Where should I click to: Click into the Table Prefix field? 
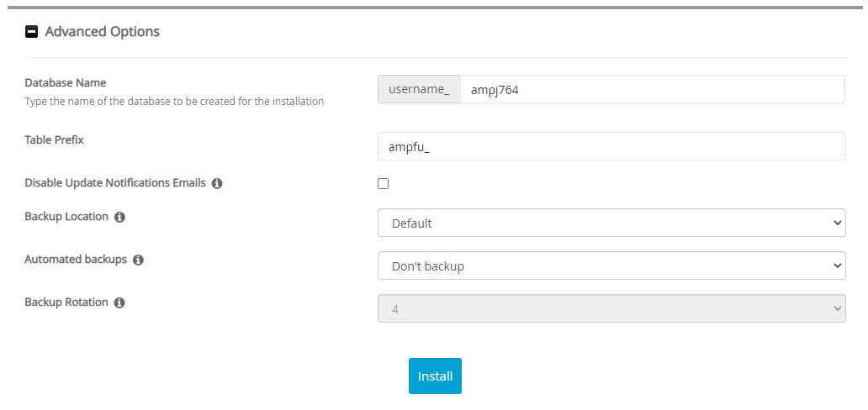[611, 146]
